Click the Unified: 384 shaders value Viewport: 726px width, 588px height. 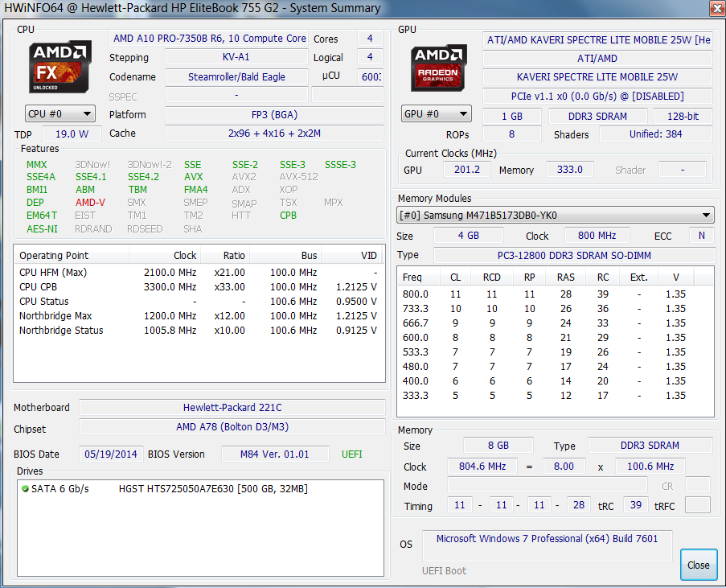pyautogui.click(x=655, y=134)
